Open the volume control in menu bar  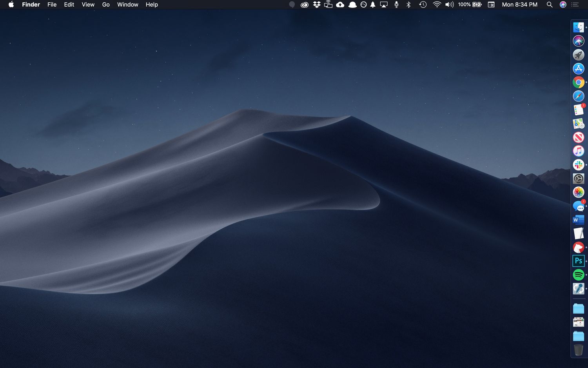(449, 5)
